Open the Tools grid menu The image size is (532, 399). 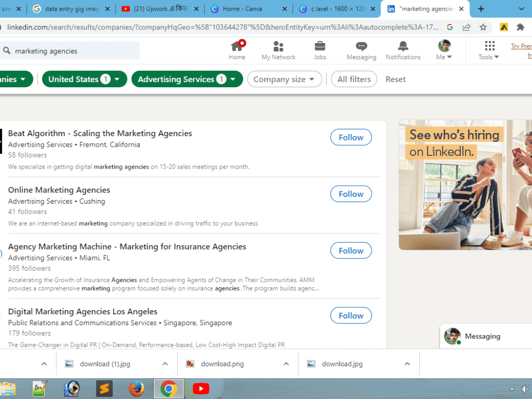click(x=489, y=50)
